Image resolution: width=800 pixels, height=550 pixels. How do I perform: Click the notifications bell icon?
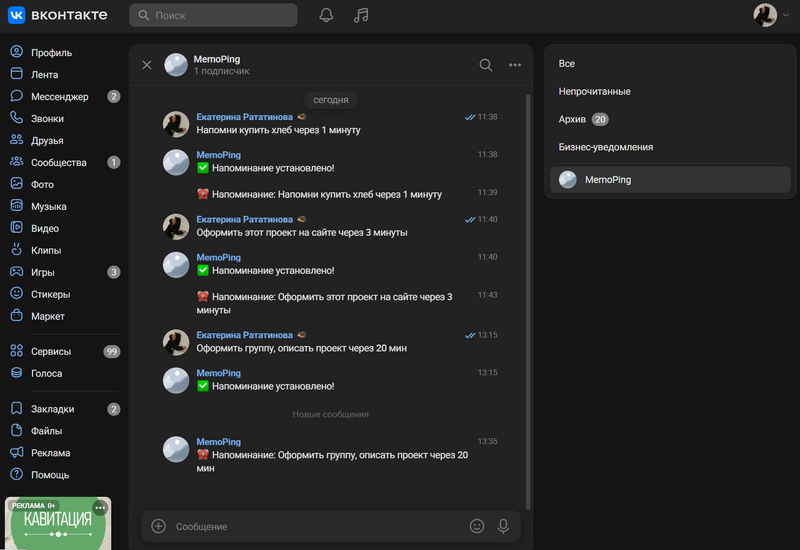[x=326, y=15]
